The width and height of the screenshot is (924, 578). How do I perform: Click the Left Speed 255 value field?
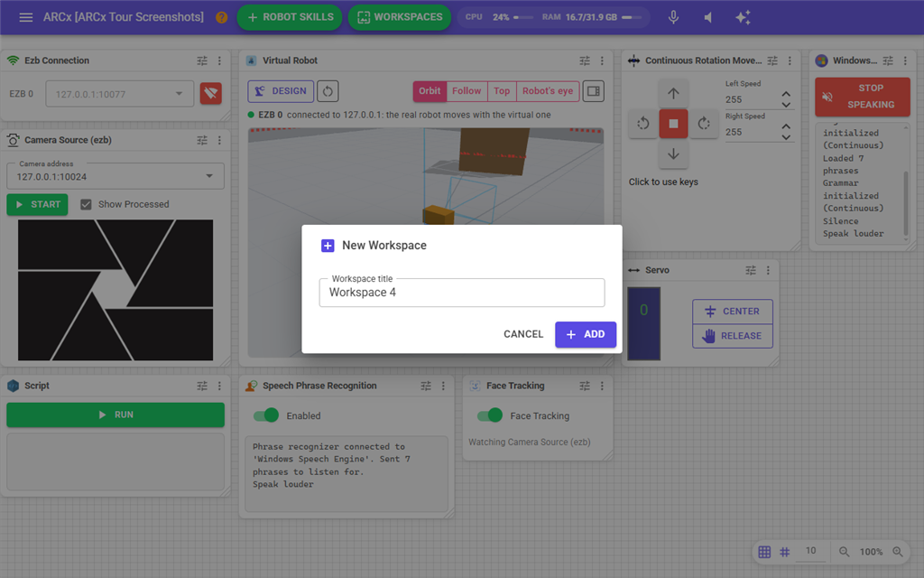click(751, 99)
